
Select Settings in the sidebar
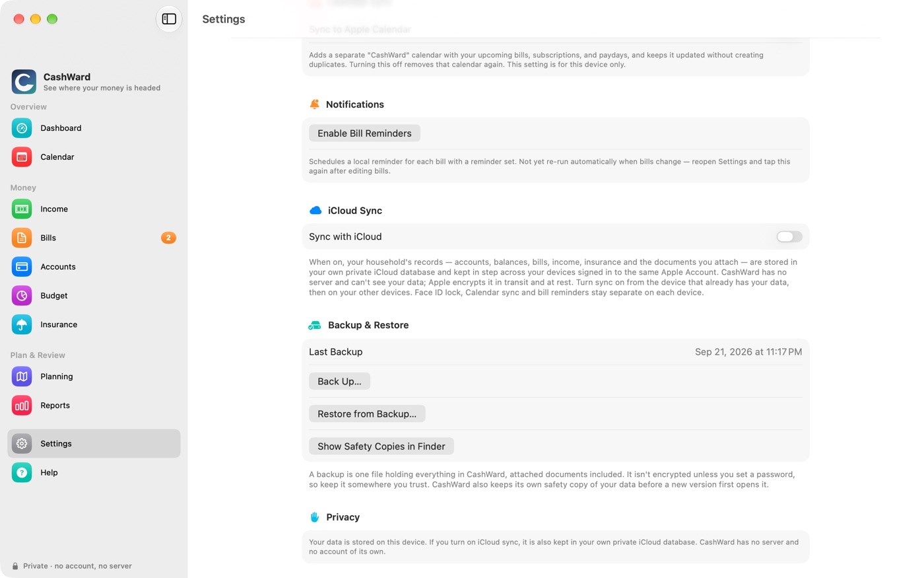[94, 444]
